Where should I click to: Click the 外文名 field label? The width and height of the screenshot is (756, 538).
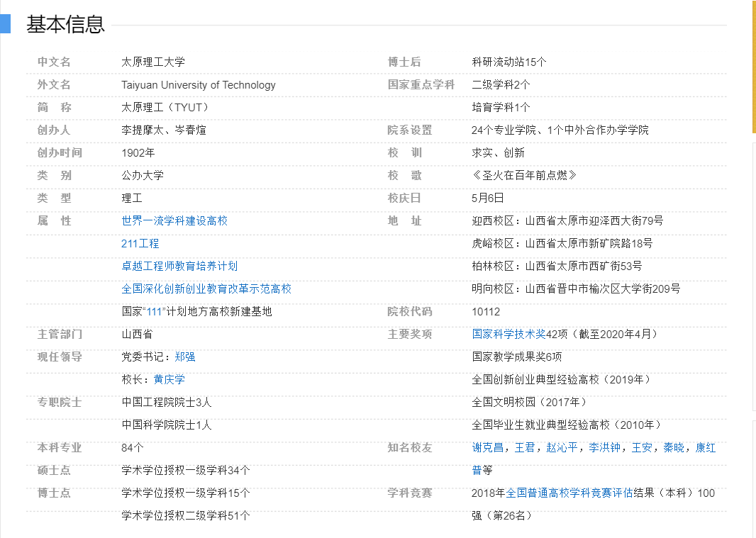tap(54, 84)
